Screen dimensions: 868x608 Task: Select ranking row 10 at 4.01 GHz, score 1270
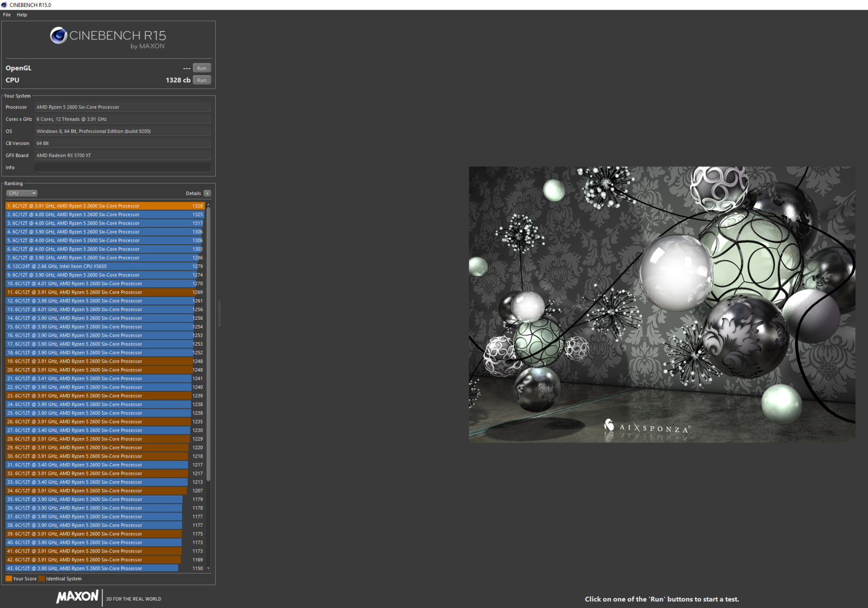[105, 283]
